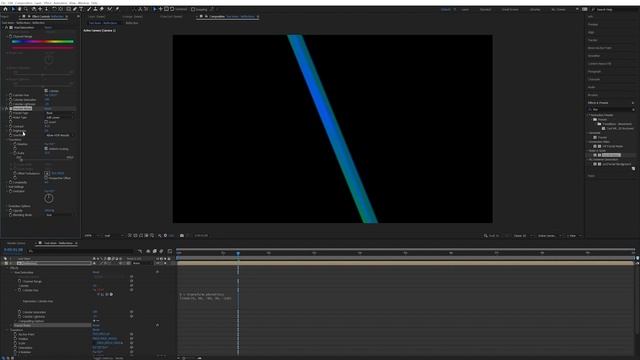The width and height of the screenshot is (640, 360).
Task: Click Reset for the highlighted effect in Effect Controls
Action: click(x=48, y=109)
